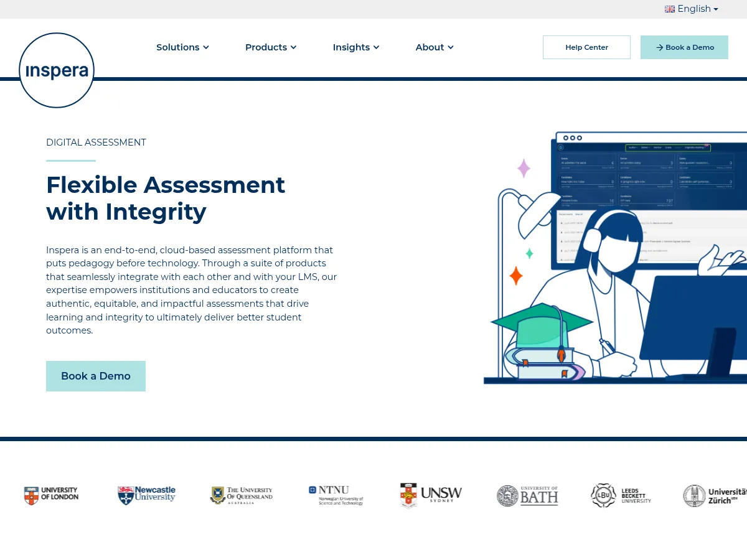This screenshot has width=747, height=560.
Task: Click the University of London logo
Action: [51, 495]
